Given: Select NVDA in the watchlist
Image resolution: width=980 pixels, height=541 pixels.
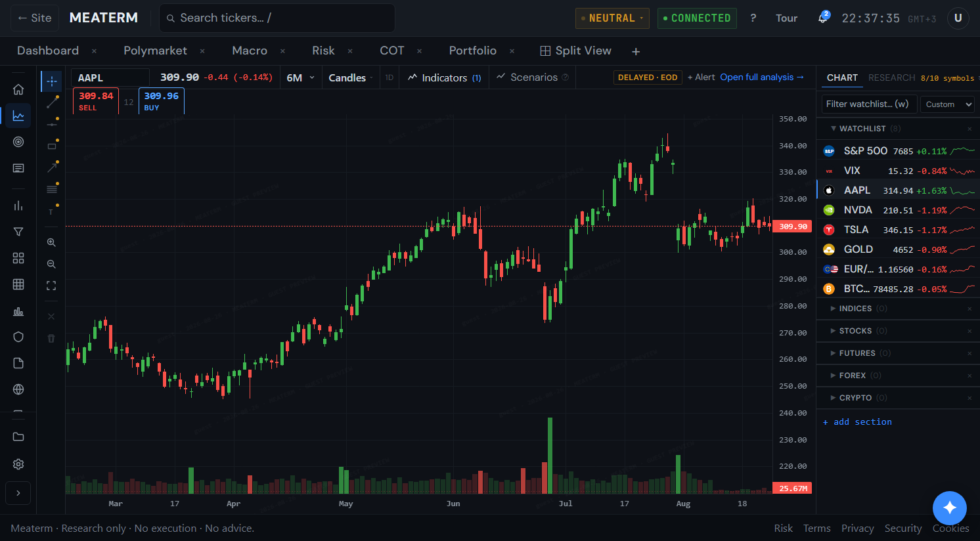Looking at the screenshot, I should click(x=898, y=210).
